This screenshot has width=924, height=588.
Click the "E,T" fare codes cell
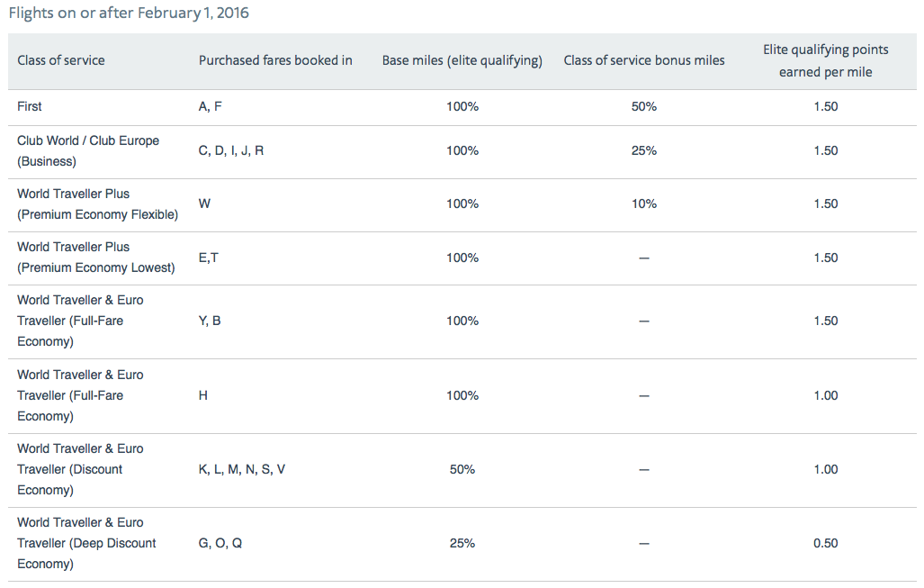(x=209, y=258)
